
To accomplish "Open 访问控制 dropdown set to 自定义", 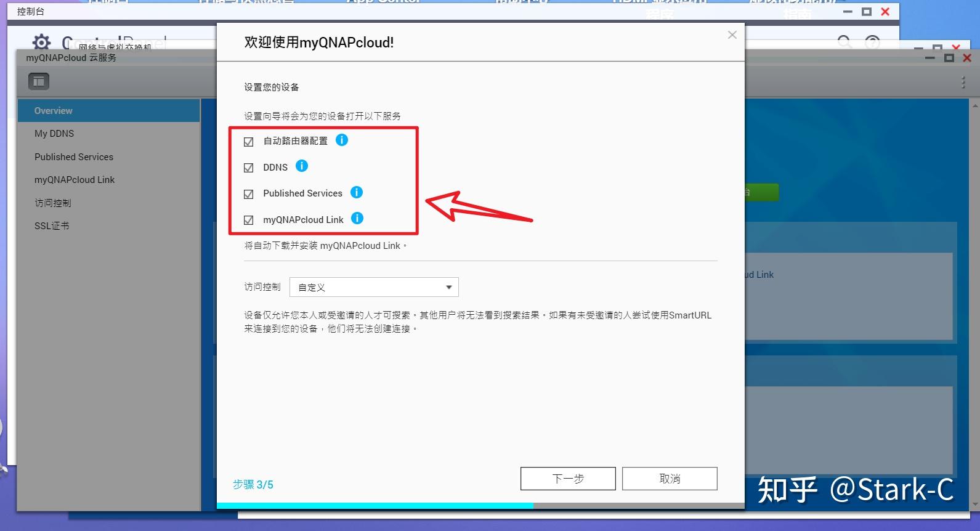I will click(374, 287).
